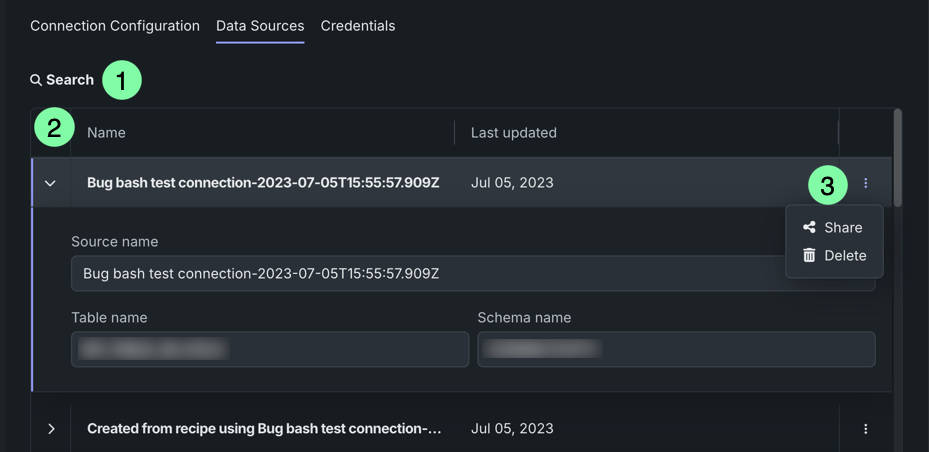Open kebab menu for Created from recipe row
Image resolution: width=929 pixels, height=452 pixels.
tap(865, 429)
